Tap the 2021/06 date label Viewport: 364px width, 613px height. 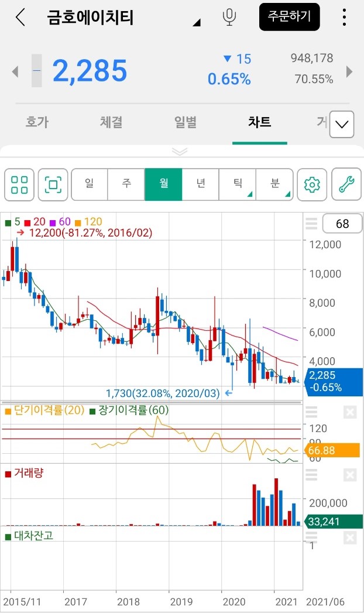click(x=325, y=602)
